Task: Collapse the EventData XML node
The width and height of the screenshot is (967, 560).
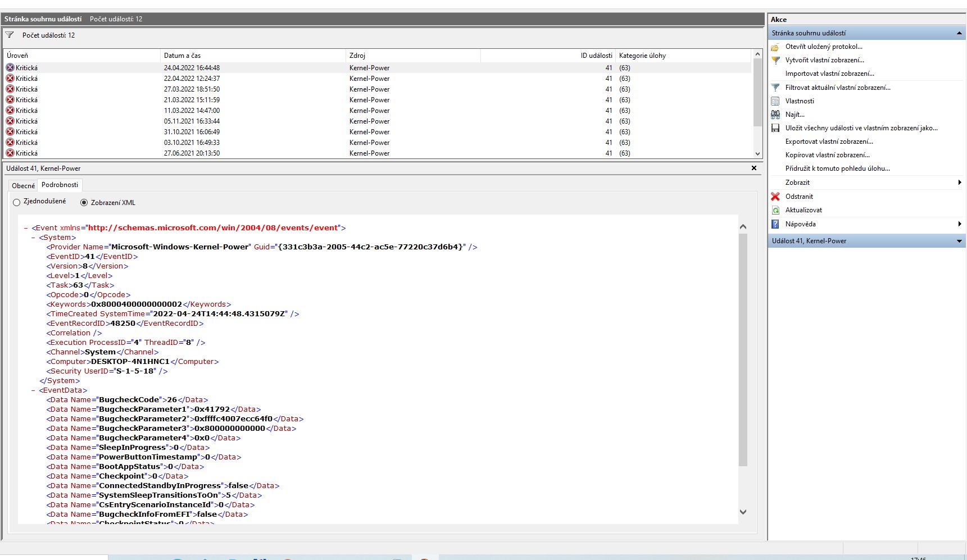Action: coord(34,390)
